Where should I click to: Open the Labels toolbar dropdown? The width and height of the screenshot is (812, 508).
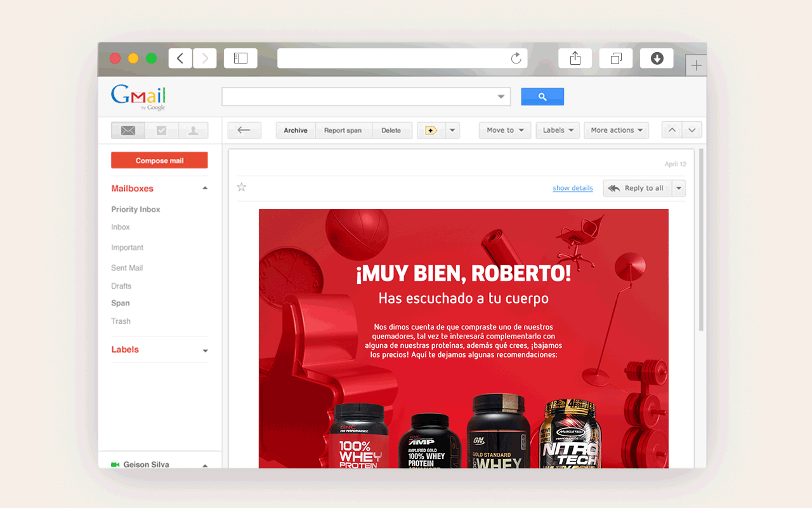pyautogui.click(x=558, y=130)
